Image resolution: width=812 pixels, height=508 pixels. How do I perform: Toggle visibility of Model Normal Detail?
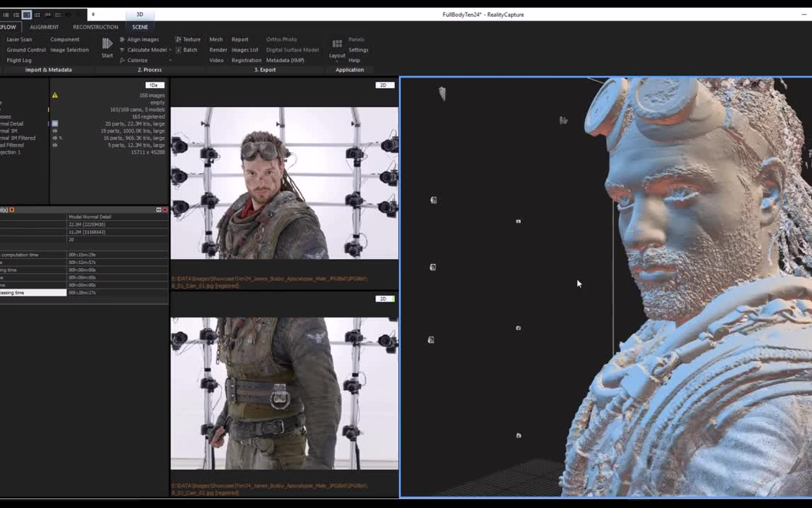(x=55, y=123)
